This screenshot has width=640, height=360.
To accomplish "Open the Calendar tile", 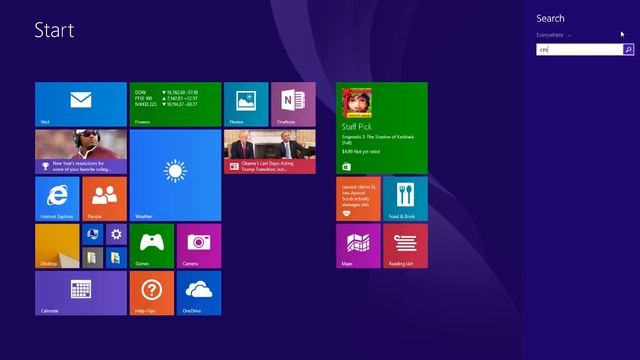I will (81, 293).
